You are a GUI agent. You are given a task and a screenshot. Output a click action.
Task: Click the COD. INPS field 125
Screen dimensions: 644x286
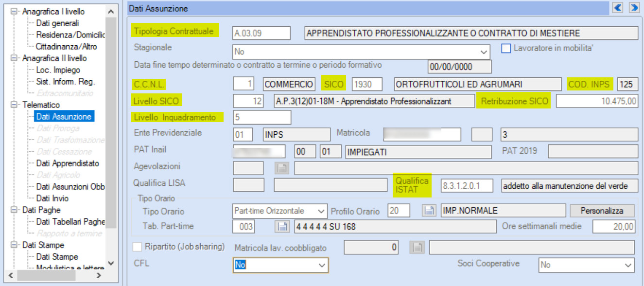pyautogui.click(x=627, y=84)
